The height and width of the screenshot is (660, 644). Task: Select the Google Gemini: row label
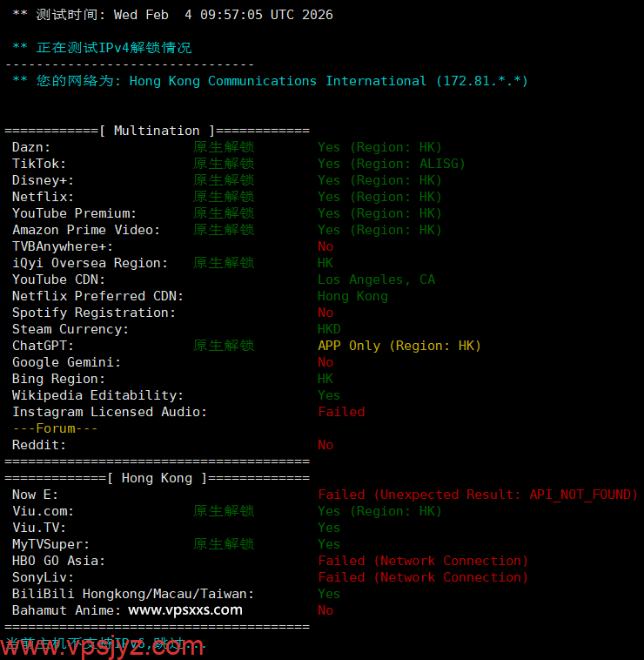[x=67, y=362]
